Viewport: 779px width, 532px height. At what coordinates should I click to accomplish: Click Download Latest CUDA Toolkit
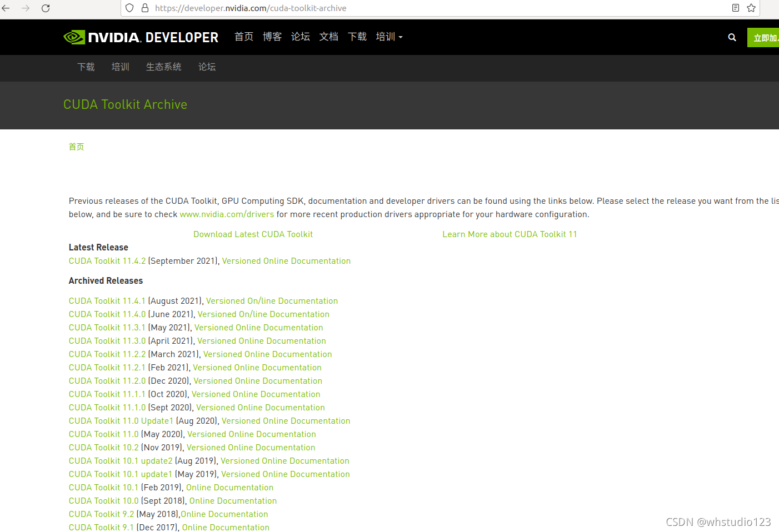pos(253,234)
